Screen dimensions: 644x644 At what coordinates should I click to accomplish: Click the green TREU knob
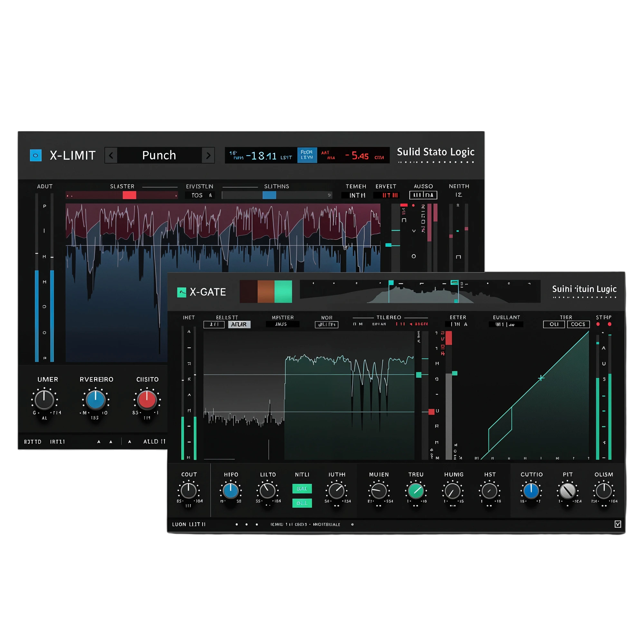pyautogui.click(x=416, y=491)
